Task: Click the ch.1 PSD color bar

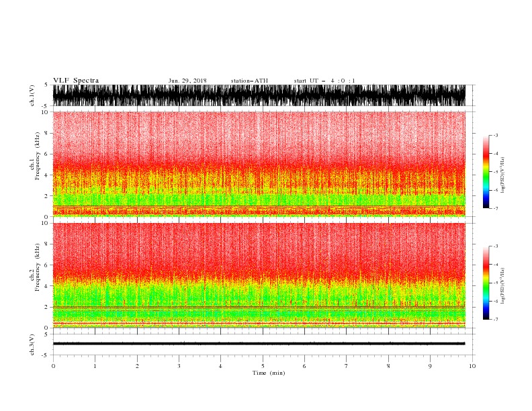Action: [486, 172]
